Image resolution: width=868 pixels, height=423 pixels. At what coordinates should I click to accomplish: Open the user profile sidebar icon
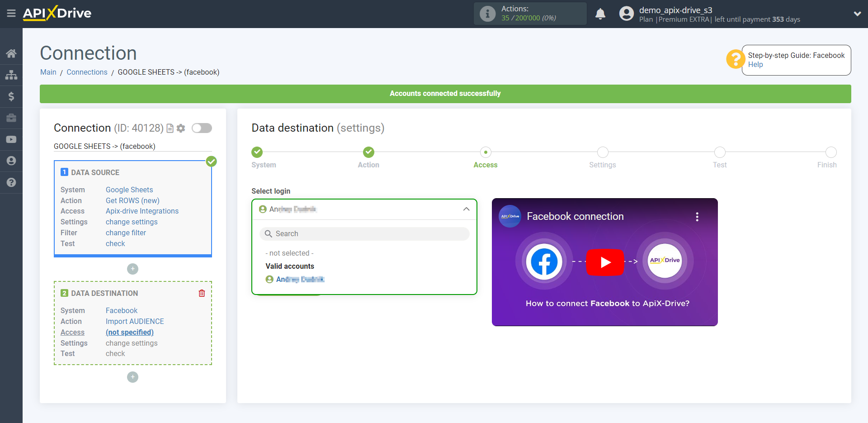[x=11, y=161]
